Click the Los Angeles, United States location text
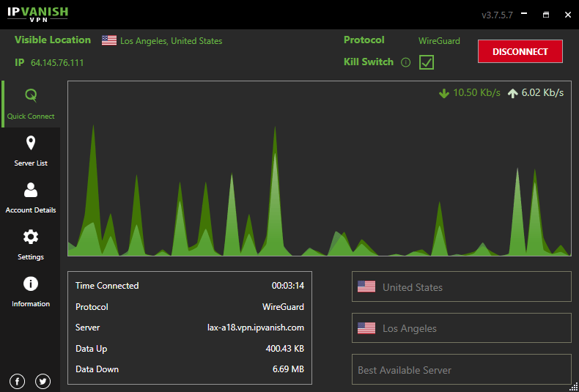The width and height of the screenshot is (579, 392). pos(172,41)
